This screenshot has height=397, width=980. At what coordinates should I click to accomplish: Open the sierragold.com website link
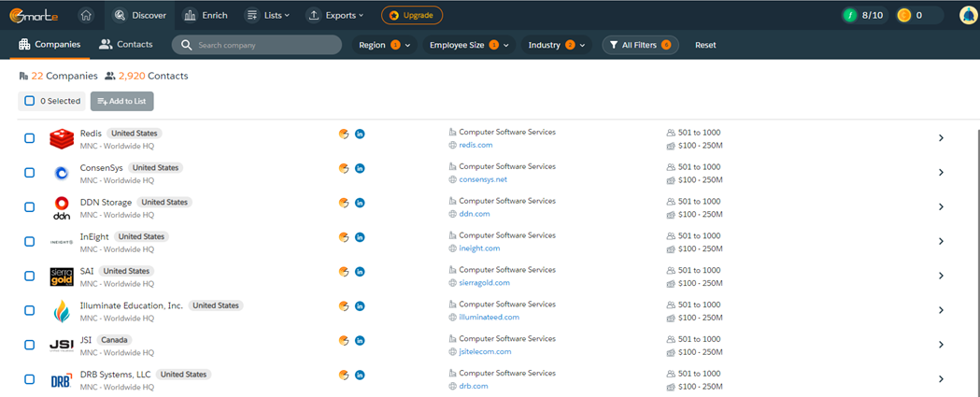pyautogui.click(x=484, y=283)
